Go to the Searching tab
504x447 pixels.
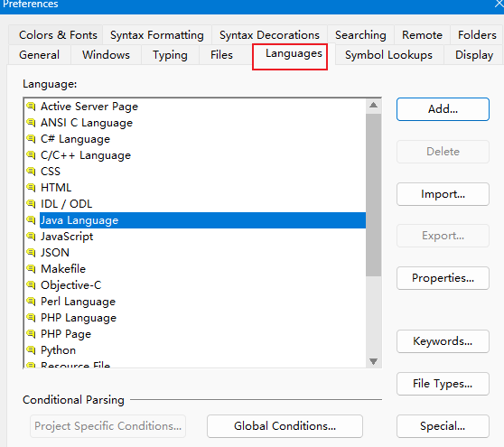(x=360, y=34)
